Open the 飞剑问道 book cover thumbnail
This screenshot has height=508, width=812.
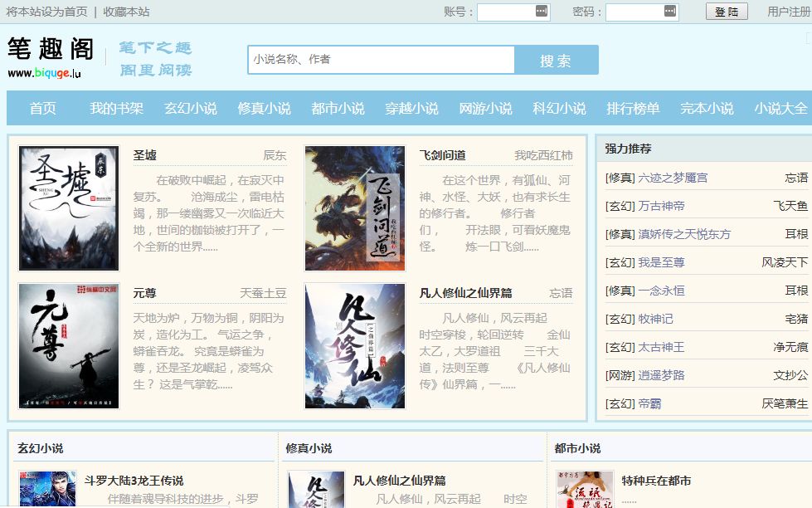[355, 208]
